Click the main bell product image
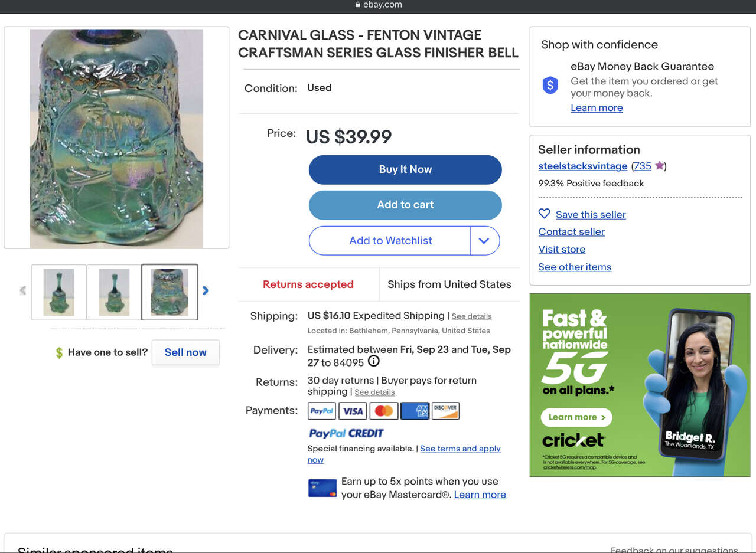This screenshot has height=553, width=756. click(x=116, y=138)
